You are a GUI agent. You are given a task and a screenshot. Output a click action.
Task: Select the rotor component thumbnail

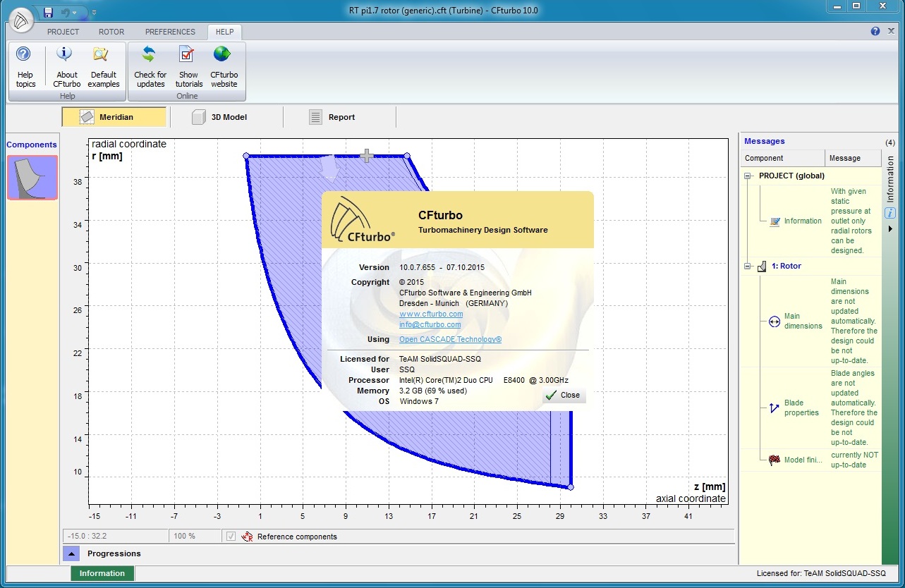click(x=32, y=178)
